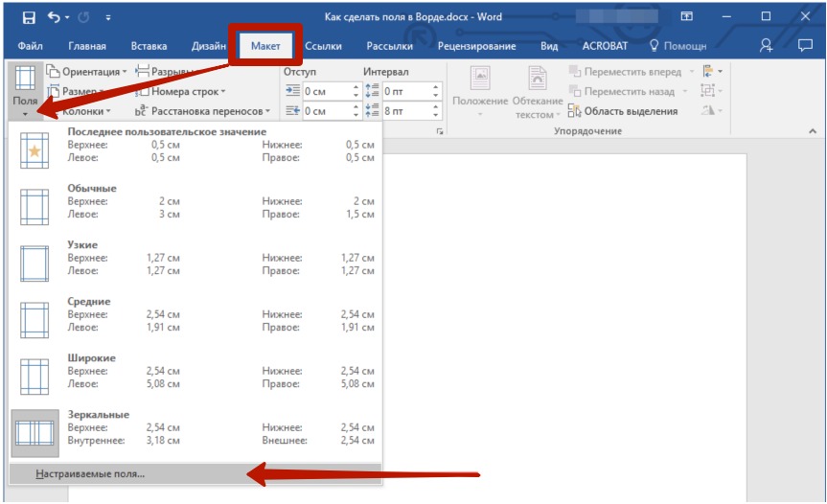The width and height of the screenshot is (827, 504).
Task: Open the paragraph dialog launcher
Action: (x=439, y=132)
